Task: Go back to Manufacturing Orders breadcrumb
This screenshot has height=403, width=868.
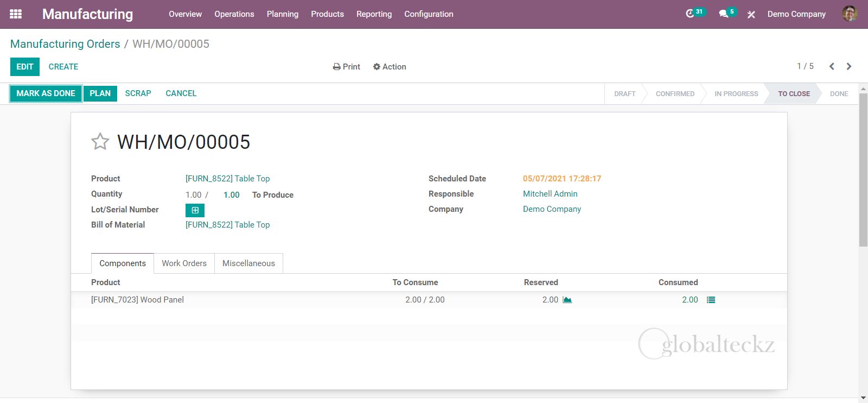Action: (x=65, y=44)
